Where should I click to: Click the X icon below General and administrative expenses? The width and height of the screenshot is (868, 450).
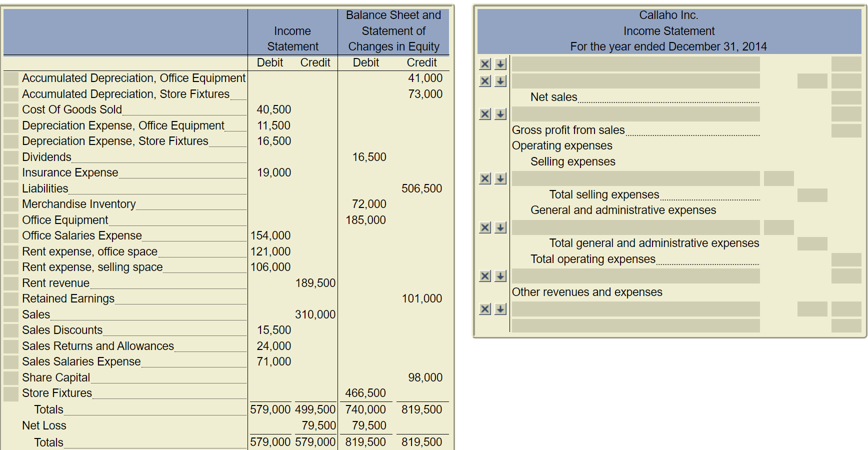coord(485,227)
